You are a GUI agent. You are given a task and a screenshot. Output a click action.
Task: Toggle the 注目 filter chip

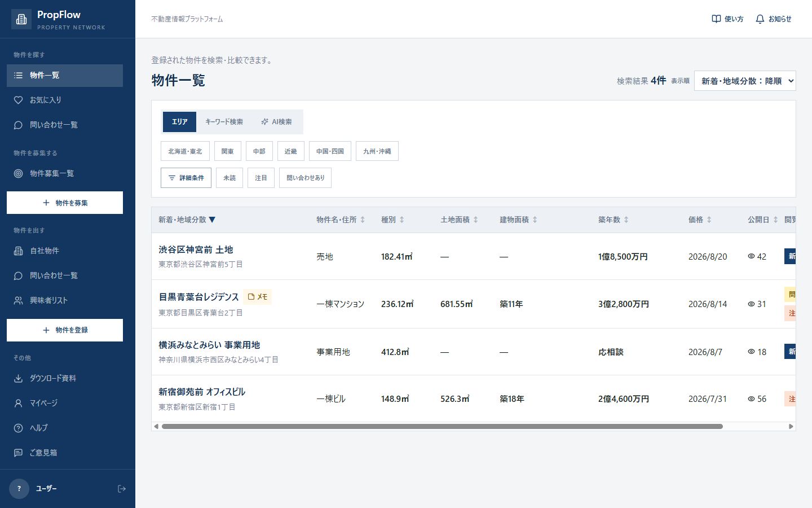[x=261, y=178]
